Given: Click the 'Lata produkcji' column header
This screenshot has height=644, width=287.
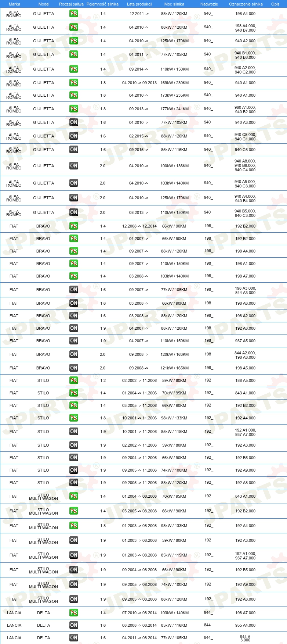Looking at the screenshot, I should pyautogui.click(x=139, y=4).
